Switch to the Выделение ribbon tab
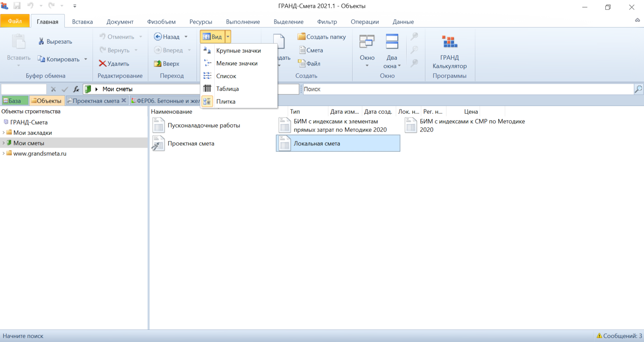This screenshot has height=342, width=644. [289, 21]
